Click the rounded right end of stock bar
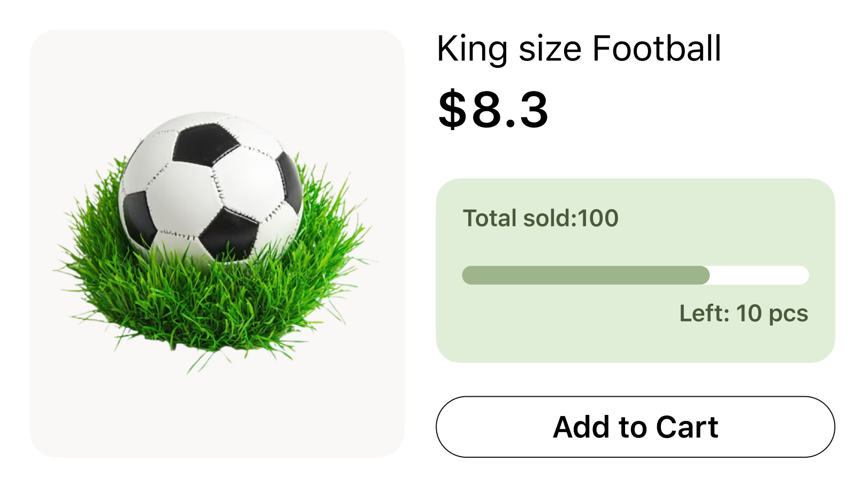The image size is (868, 501). click(802, 275)
